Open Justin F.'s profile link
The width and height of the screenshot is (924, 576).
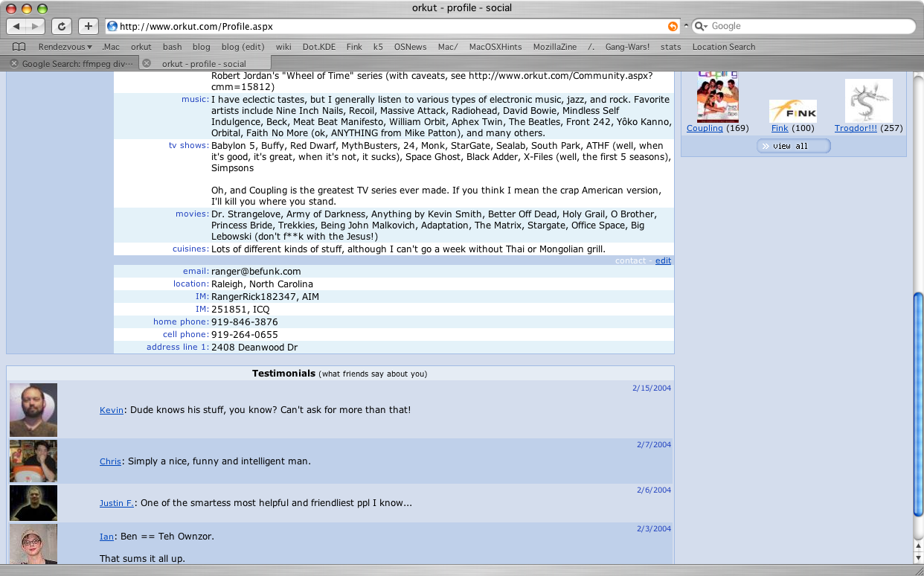point(117,503)
